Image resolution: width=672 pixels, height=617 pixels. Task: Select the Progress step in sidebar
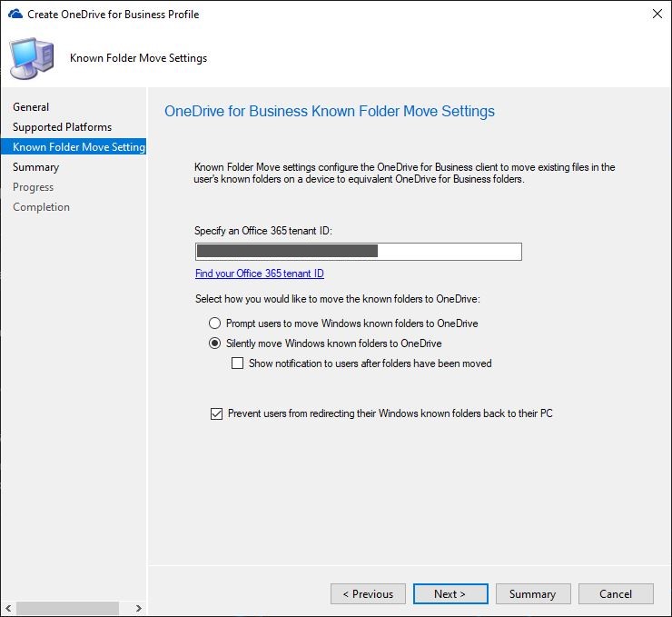click(x=33, y=187)
